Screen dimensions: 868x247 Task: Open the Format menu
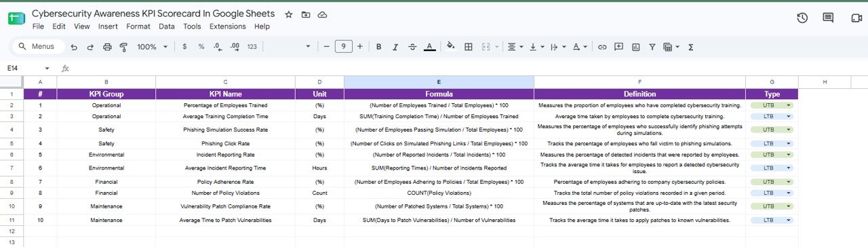click(x=138, y=26)
